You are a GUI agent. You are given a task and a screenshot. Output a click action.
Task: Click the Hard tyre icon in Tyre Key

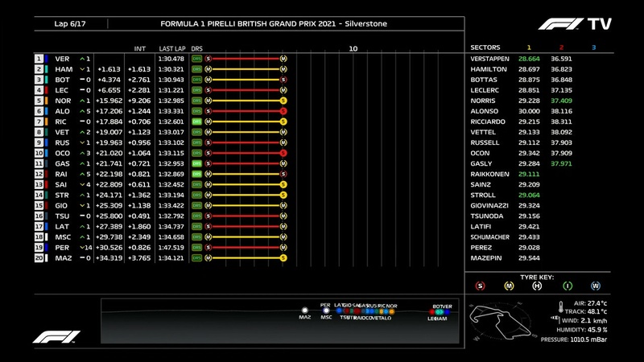[537, 286]
